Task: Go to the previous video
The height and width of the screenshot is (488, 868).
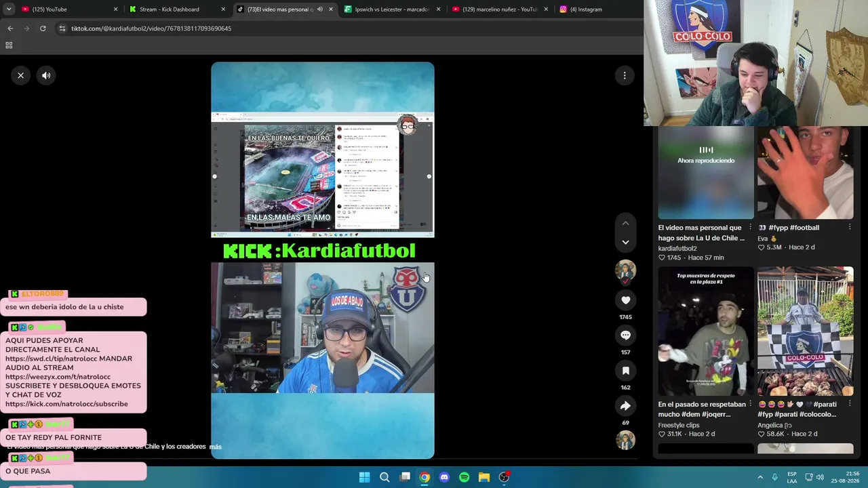Action: pyautogui.click(x=625, y=223)
